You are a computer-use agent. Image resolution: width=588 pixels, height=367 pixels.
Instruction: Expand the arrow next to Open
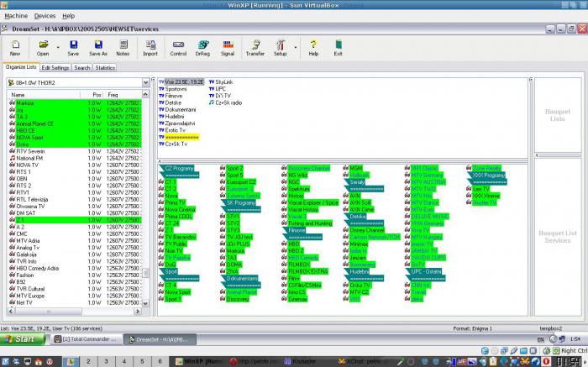[58, 48]
